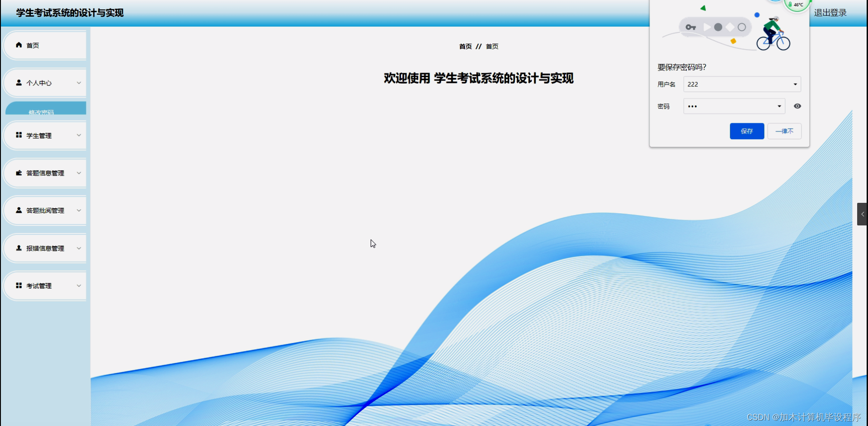
Task: Click the 答题批阅管理 user icon
Action: pos(19,210)
